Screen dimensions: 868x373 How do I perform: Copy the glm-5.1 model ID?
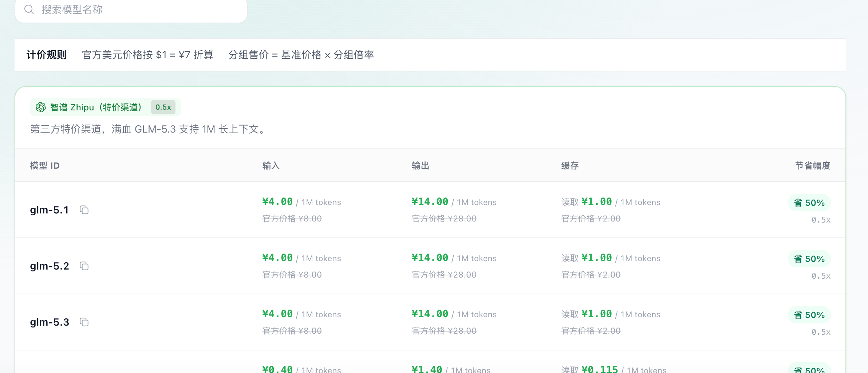coord(84,210)
